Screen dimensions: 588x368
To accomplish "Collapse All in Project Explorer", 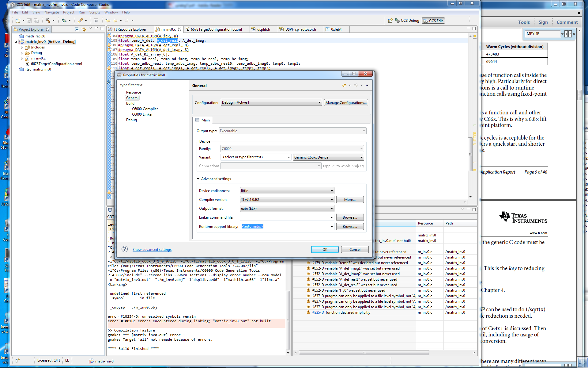I will (77, 29).
